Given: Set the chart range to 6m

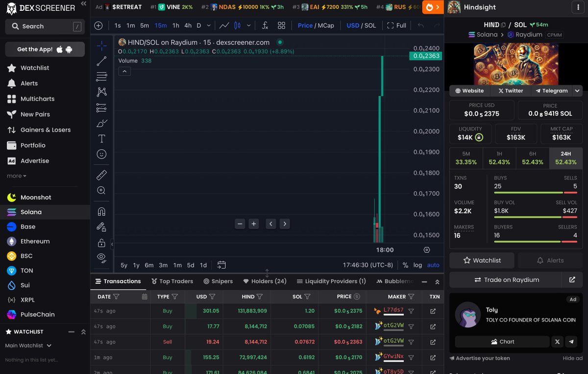Looking at the screenshot, I should point(149,265).
